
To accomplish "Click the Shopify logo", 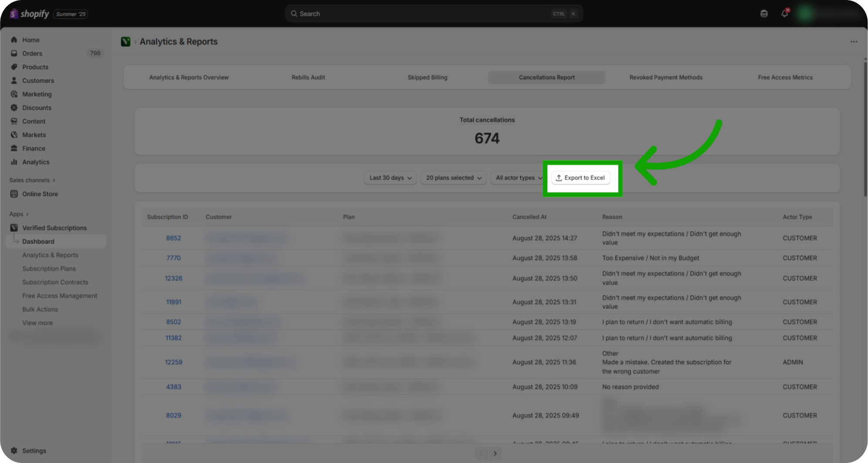I will [x=29, y=14].
